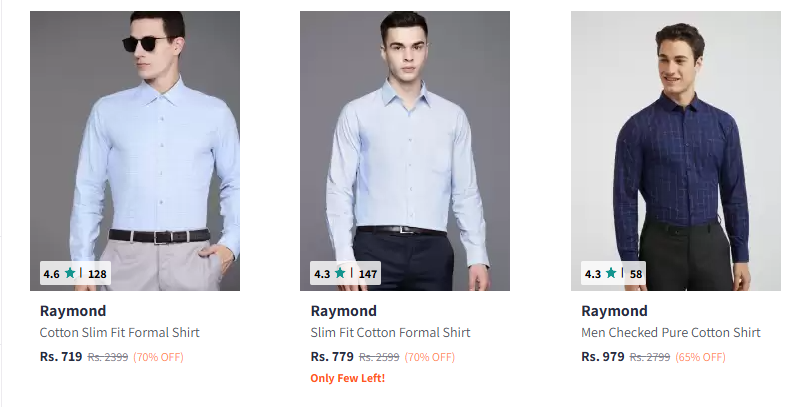Image resolution: width=809 pixels, height=407 pixels.
Task: Select the Raymond brand above Rs. 979
Action: (614, 311)
